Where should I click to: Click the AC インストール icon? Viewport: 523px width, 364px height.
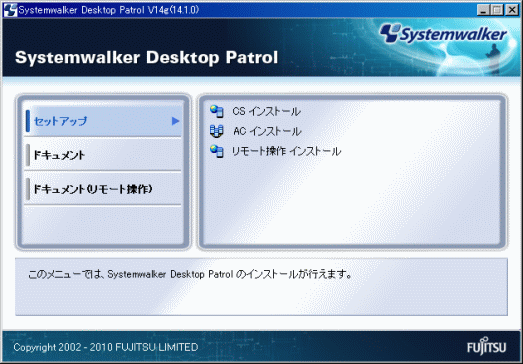click(216, 131)
